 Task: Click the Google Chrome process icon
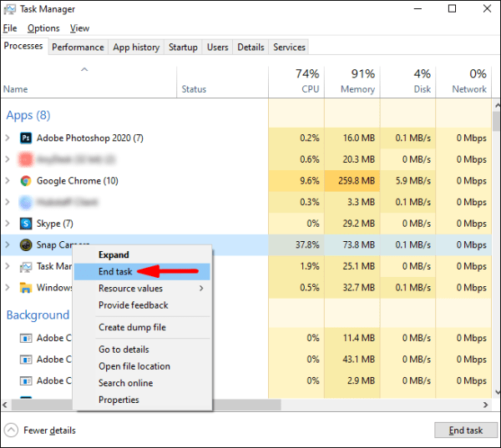click(26, 181)
